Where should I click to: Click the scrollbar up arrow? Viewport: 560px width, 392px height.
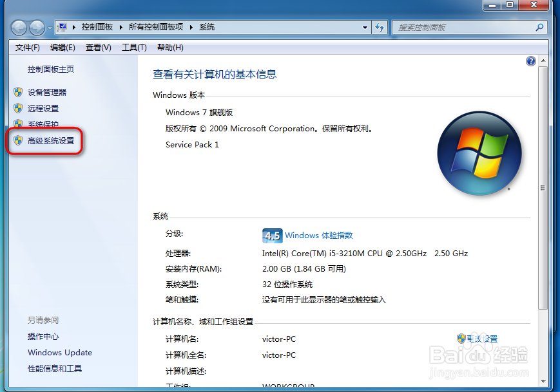point(543,61)
